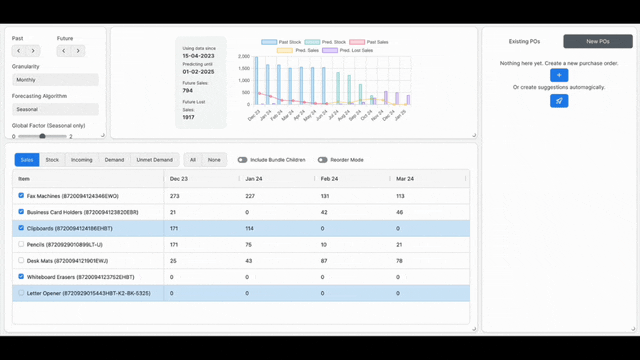Click the Future right arrow
Image resolution: width=640 pixels, height=360 pixels.
click(x=78, y=51)
